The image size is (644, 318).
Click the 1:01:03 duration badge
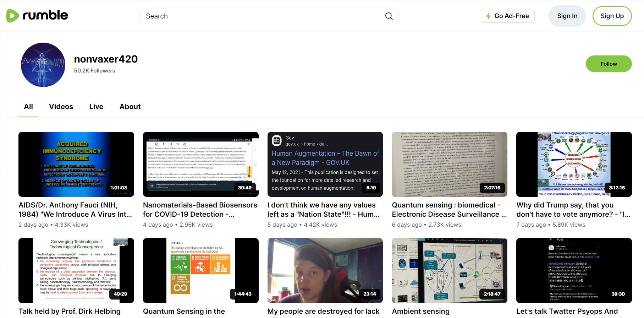[x=119, y=188]
